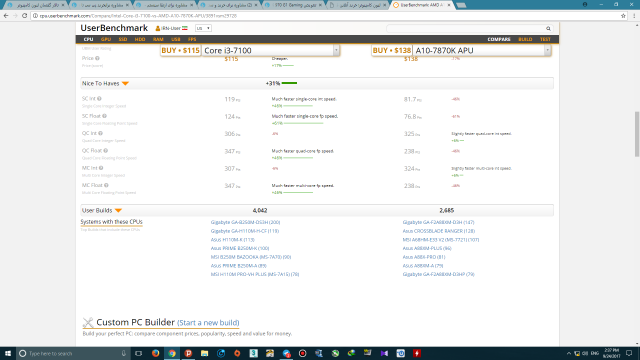
Task: Click the page vertical scrollbar thumb
Action: click(x=637, y=134)
